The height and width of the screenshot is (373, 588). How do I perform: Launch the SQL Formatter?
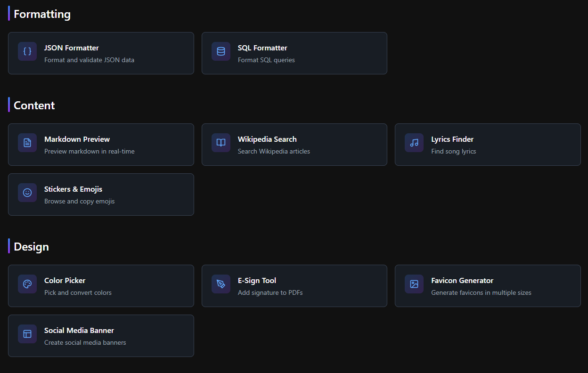tap(294, 53)
